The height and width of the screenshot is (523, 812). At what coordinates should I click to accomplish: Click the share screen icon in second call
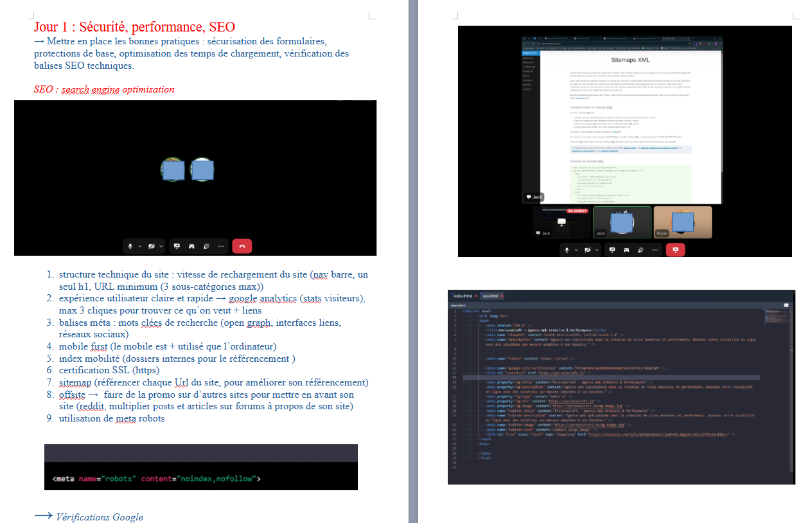click(x=612, y=249)
